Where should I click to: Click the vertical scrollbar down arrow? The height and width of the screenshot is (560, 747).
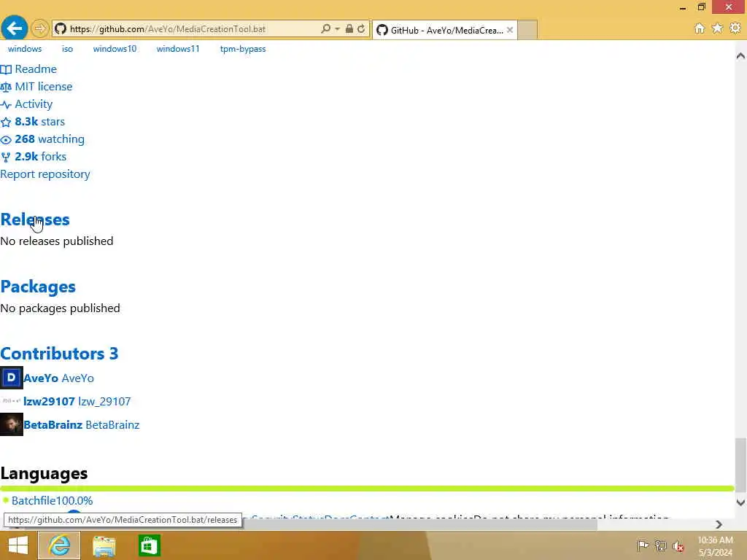(740, 502)
